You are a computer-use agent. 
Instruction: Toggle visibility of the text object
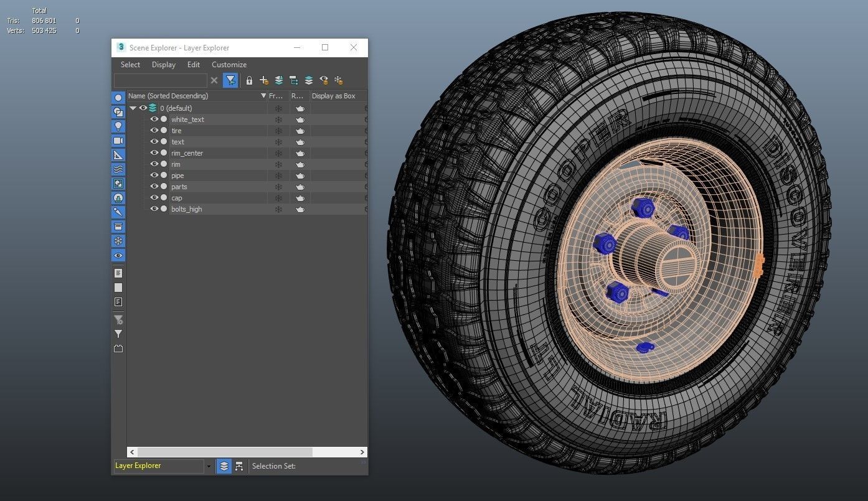154,142
